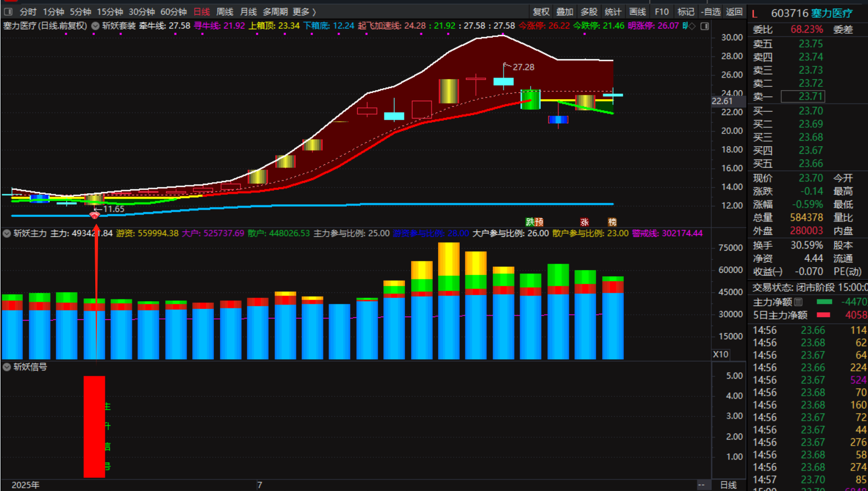Image resolution: width=868 pixels, height=491 pixels.
Task: Click the red 涨 marker on chart
Action: coord(584,222)
